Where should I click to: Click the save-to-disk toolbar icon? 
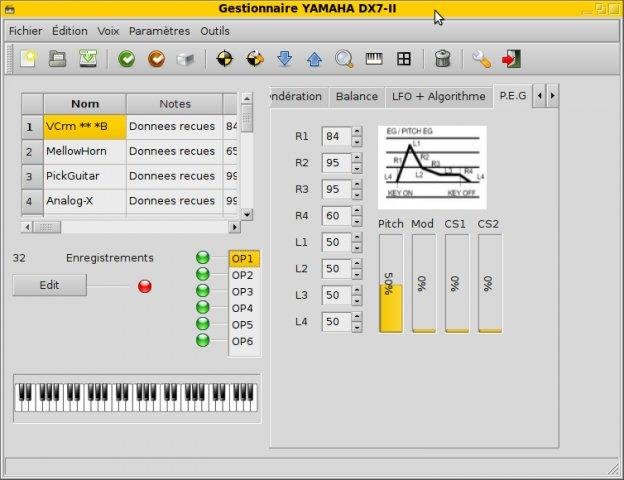click(88, 59)
